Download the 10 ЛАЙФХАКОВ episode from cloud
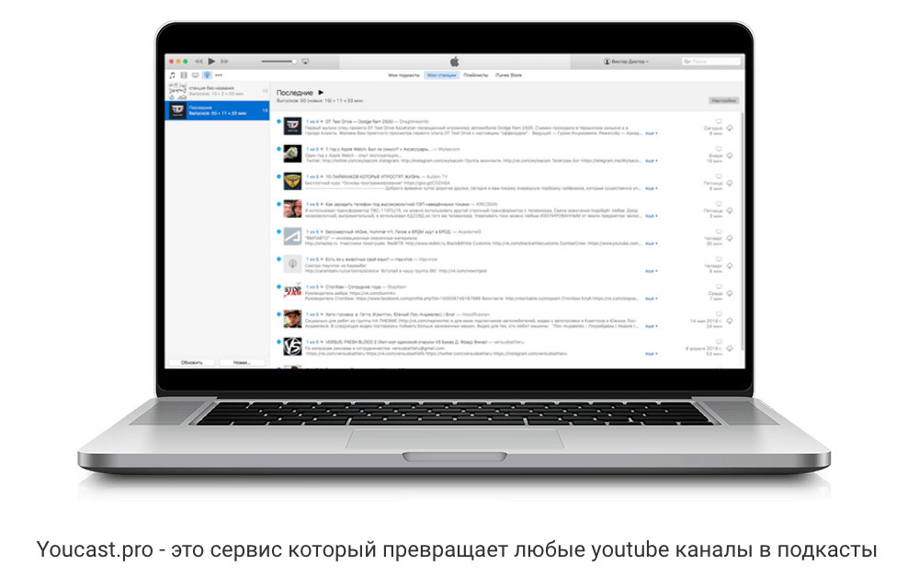This screenshot has height=588, width=919. [x=730, y=183]
